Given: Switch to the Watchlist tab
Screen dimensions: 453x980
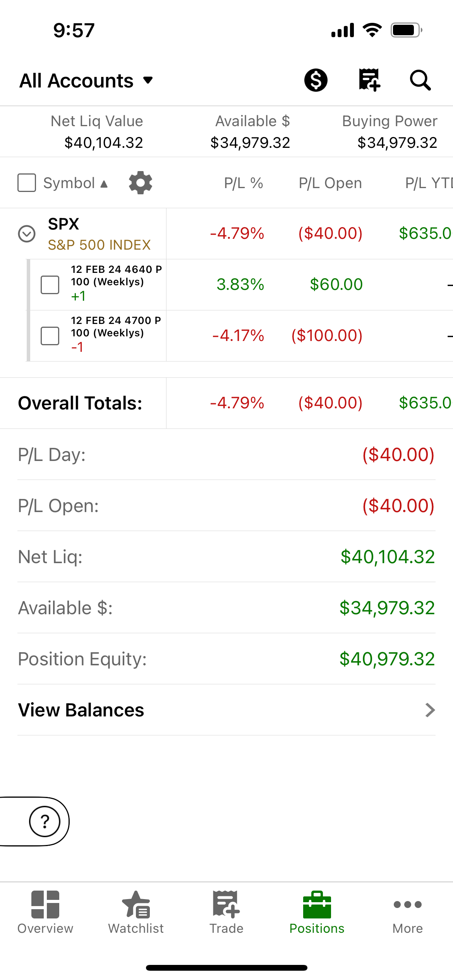Looking at the screenshot, I should click(136, 912).
